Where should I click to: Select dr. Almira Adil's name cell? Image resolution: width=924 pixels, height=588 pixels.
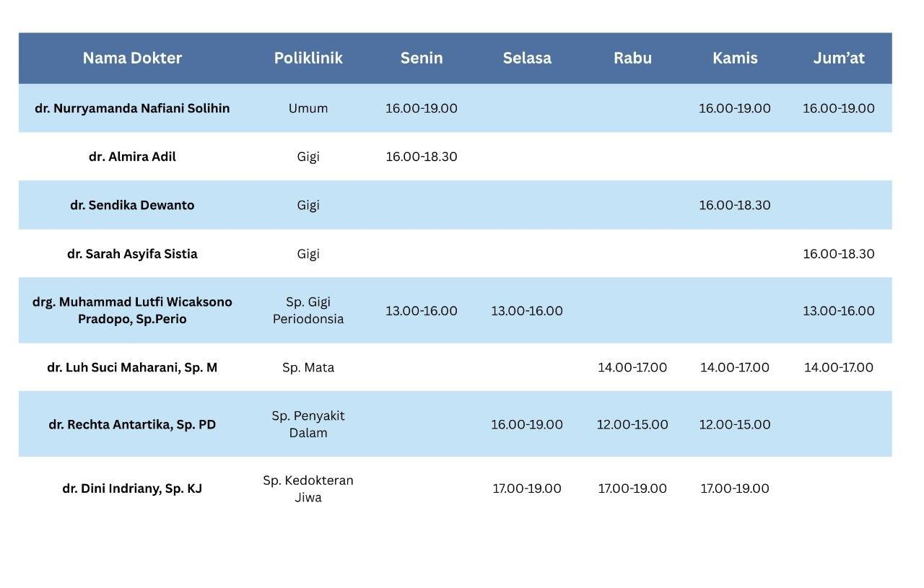pos(132,157)
